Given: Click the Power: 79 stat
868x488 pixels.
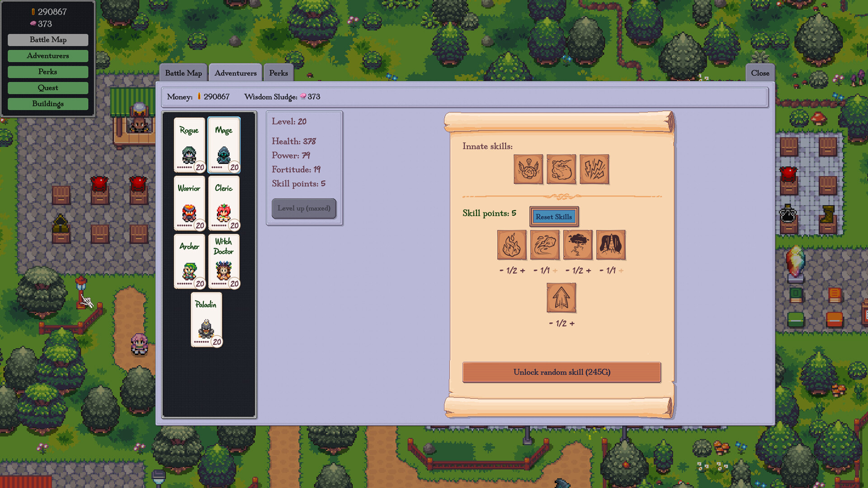Looking at the screenshot, I should (291, 155).
